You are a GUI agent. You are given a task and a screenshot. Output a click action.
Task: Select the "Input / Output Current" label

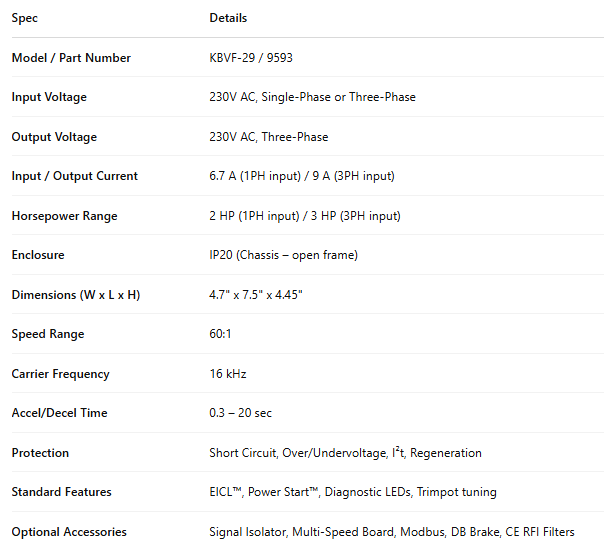click(x=75, y=176)
